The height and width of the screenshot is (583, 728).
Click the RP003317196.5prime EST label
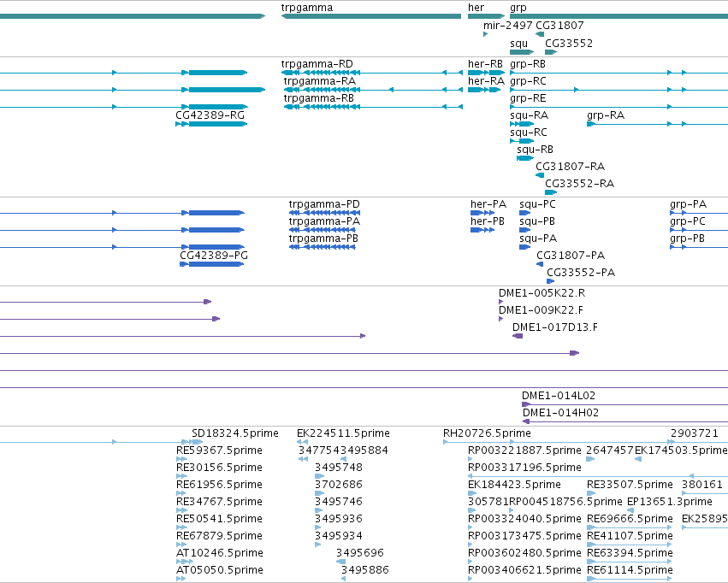pyautogui.click(x=524, y=468)
